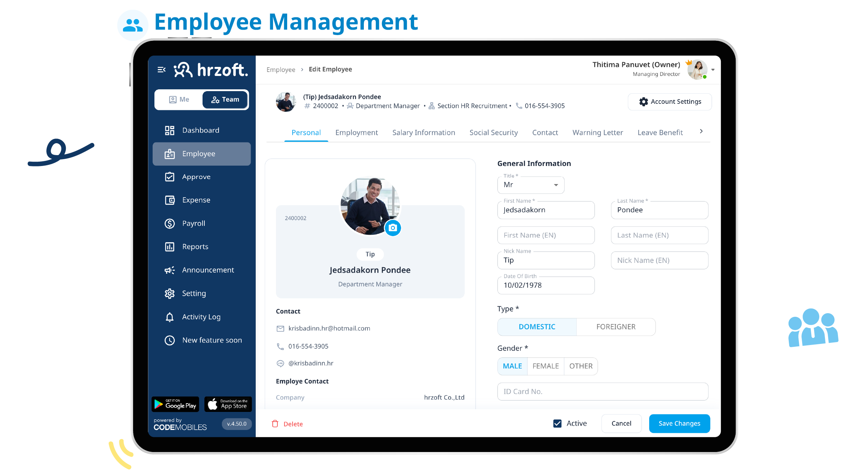
Task: Expand the user profile dropdown arrow
Action: (712, 70)
